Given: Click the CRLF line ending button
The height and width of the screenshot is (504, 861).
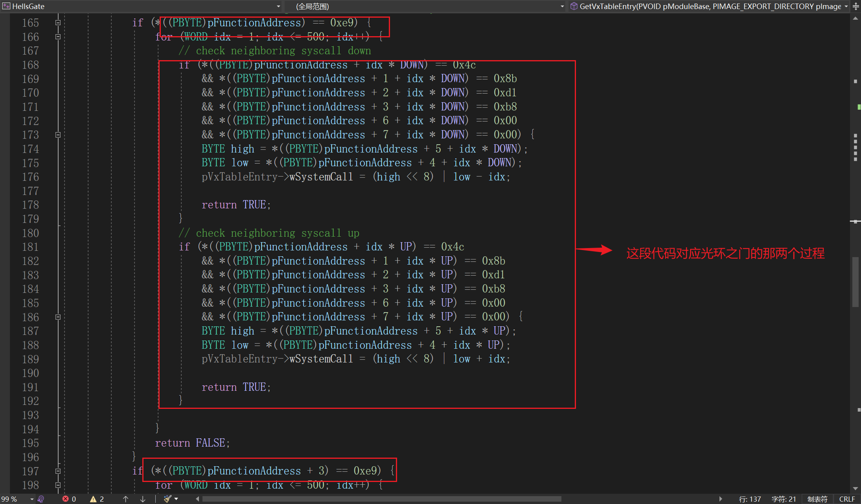Looking at the screenshot, I should tap(847, 499).
